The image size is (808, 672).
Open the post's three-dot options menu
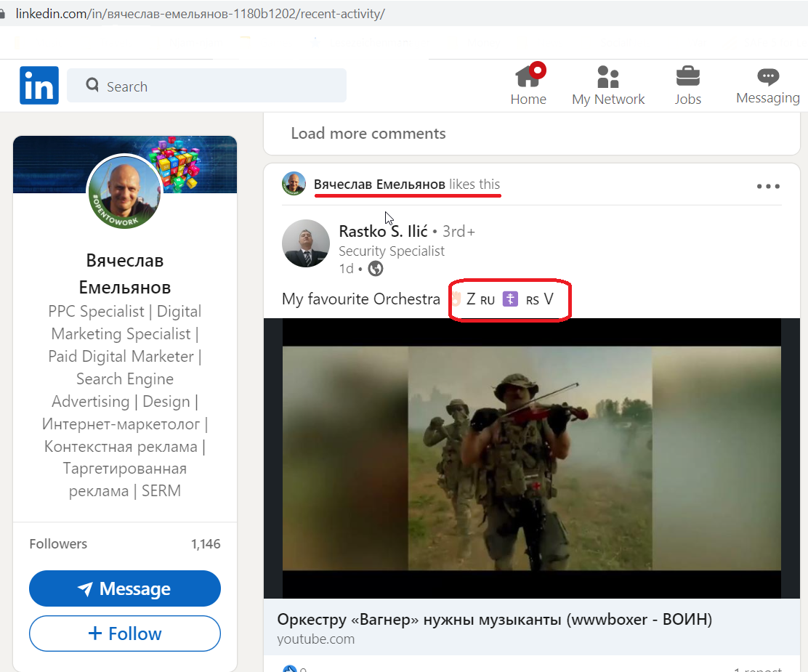[x=768, y=186]
